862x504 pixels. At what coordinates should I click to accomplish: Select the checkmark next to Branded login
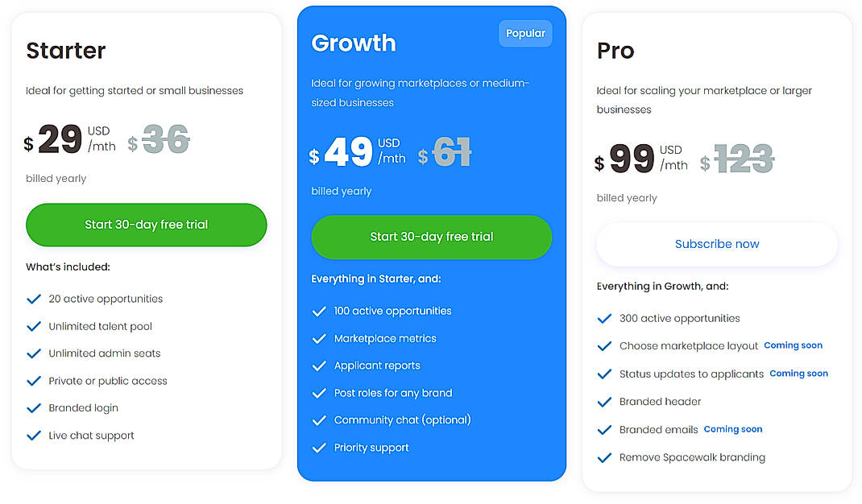pos(33,408)
